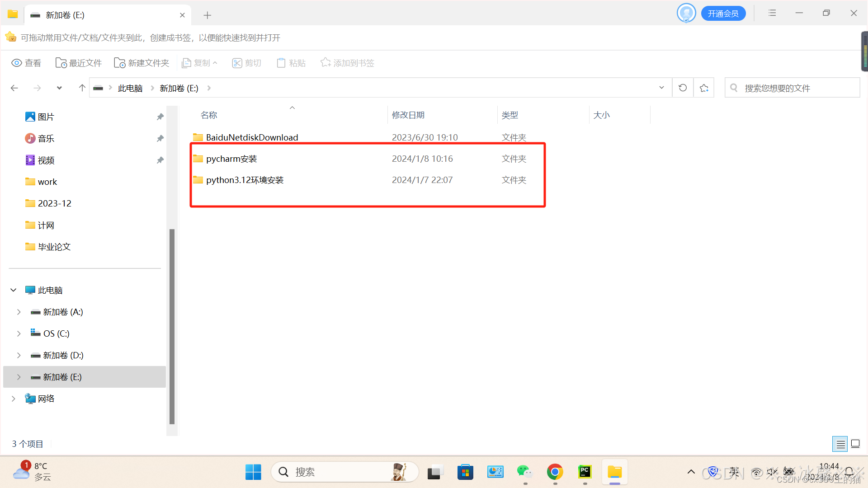The height and width of the screenshot is (488, 868).
Task: Go up one folder level arrow
Action: [82, 88]
